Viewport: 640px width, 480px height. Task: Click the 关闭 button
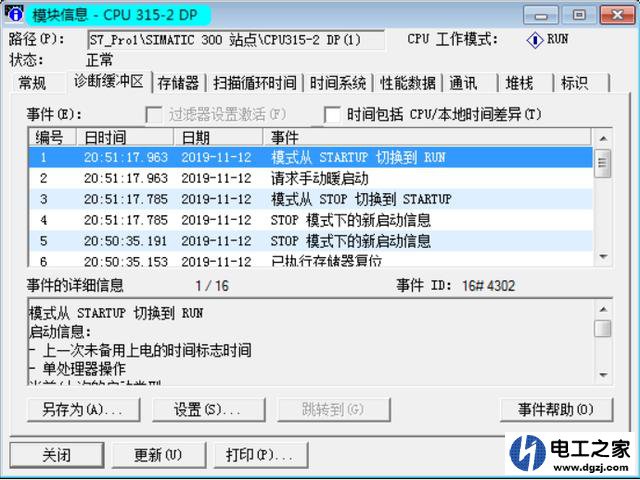pyautogui.click(x=57, y=455)
